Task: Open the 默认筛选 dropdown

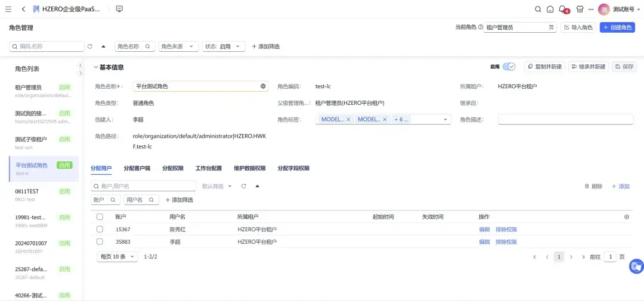Action: coord(217,186)
